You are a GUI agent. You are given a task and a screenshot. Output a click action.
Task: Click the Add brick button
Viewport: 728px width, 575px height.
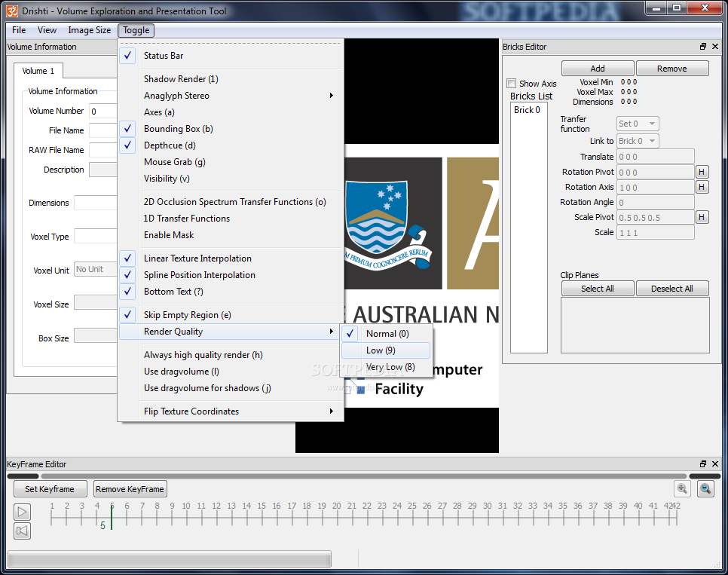[x=598, y=69]
